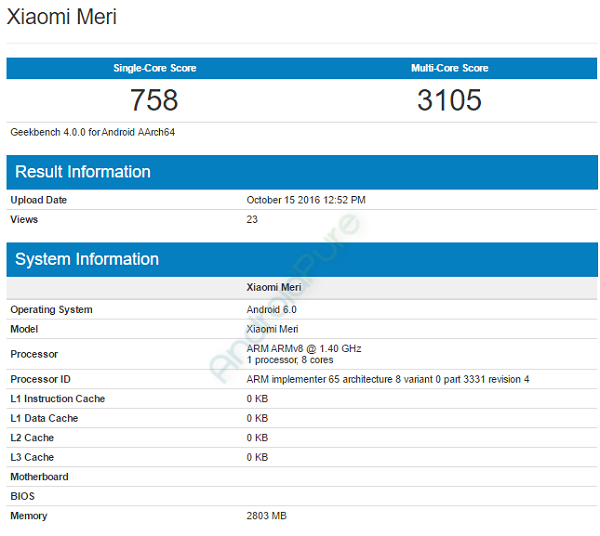This screenshot has height=536, width=600.
Task: Select the Single-Core Score header
Action: (x=155, y=68)
